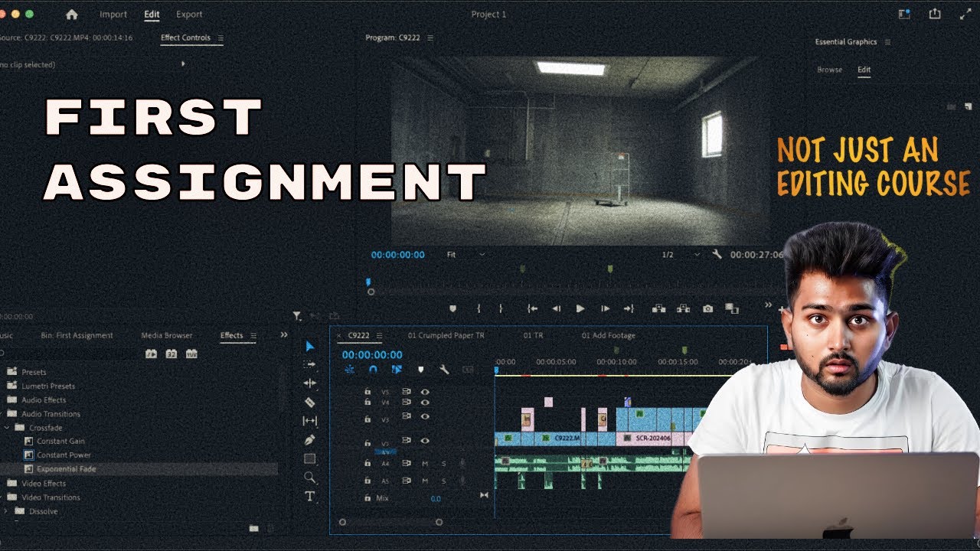This screenshot has width=980, height=551.
Task: Play the Program monitor sequence
Action: 580,308
